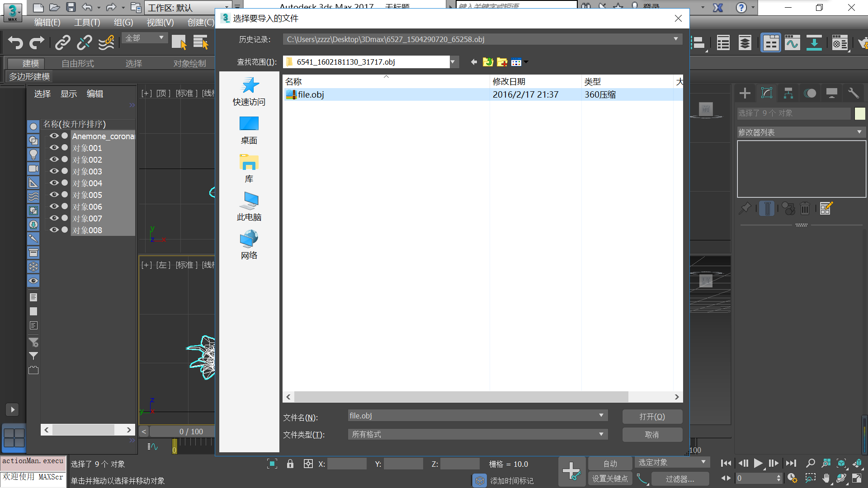Click the Select and Link chain icon
This screenshot has height=488, width=868.
[x=62, y=43]
